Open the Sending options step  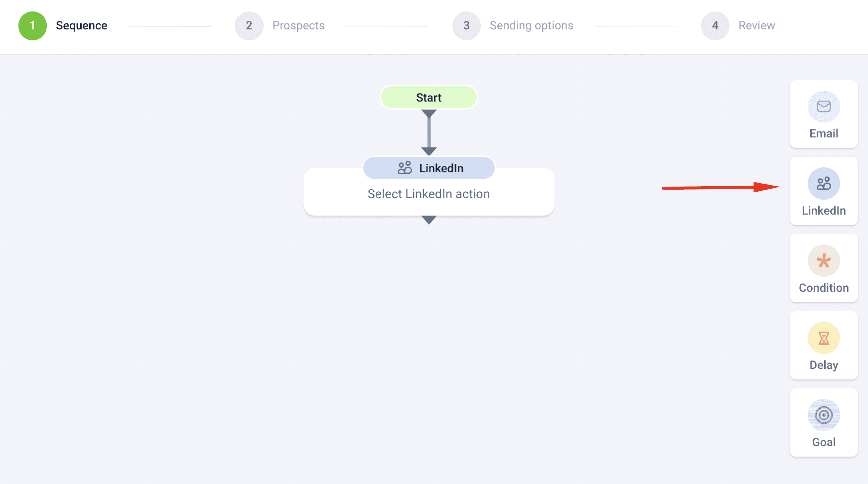(531, 26)
